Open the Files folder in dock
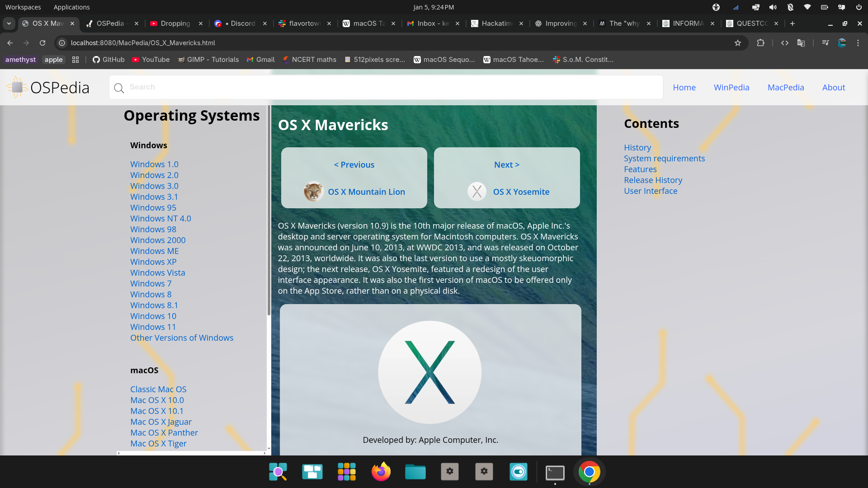Image resolution: width=868 pixels, height=488 pixels. coord(415,472)
